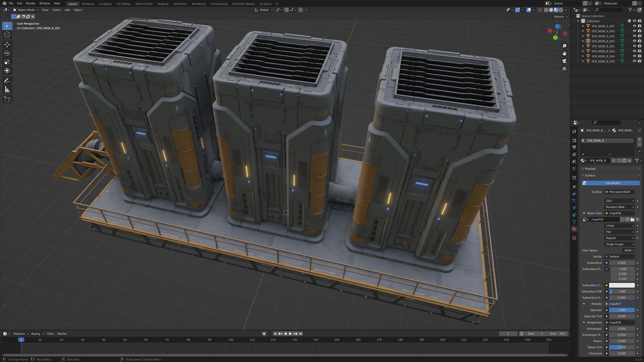This screenshot has width=644, height=362.
Task: Select the Rotate tool
Action: 7,53
